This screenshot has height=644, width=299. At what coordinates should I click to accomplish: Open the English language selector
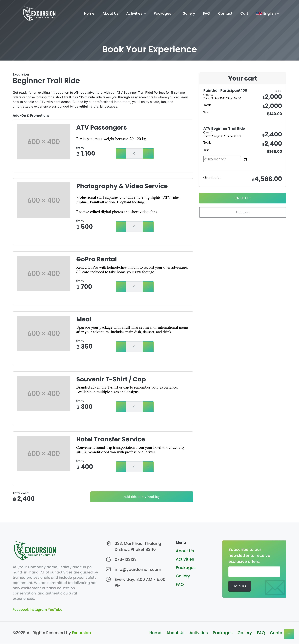pos(267,14)
